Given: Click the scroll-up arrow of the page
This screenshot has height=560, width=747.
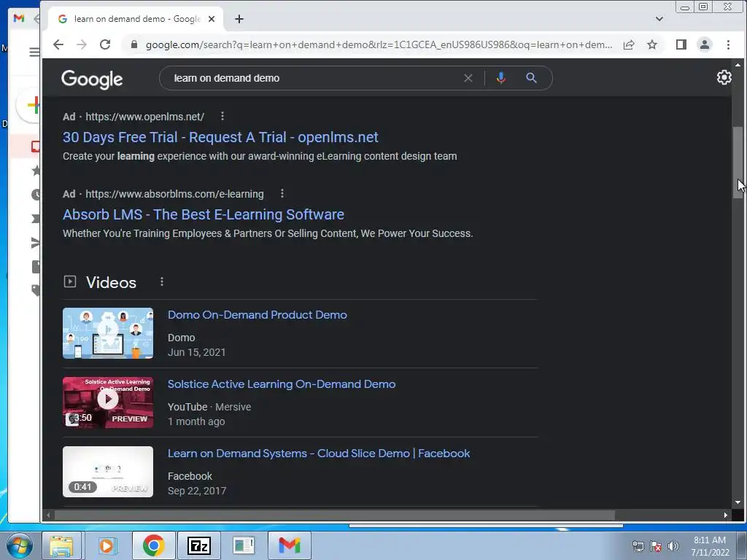Looking at the screenshot, I should (738, 65).
